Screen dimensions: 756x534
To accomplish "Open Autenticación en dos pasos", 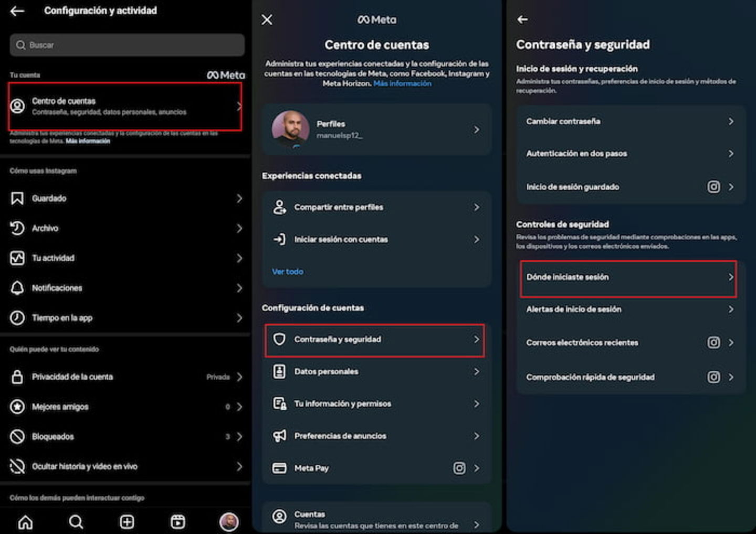I will pyautogui.click(x=630, y=154).
